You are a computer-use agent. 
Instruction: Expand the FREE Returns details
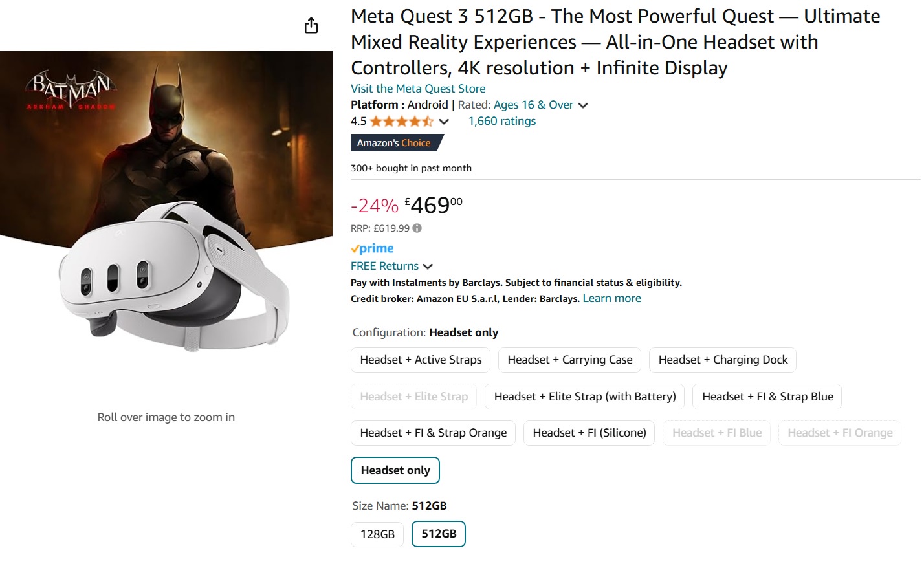(x=428, y=266)
